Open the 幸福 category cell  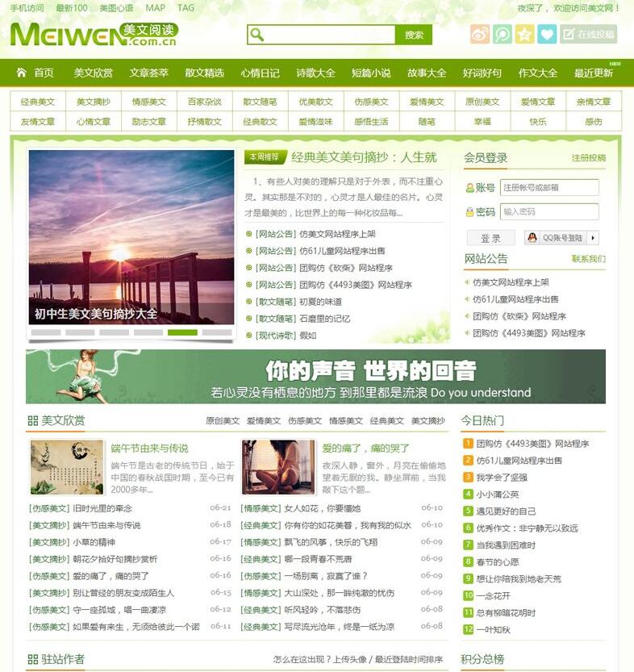(482, 122)
